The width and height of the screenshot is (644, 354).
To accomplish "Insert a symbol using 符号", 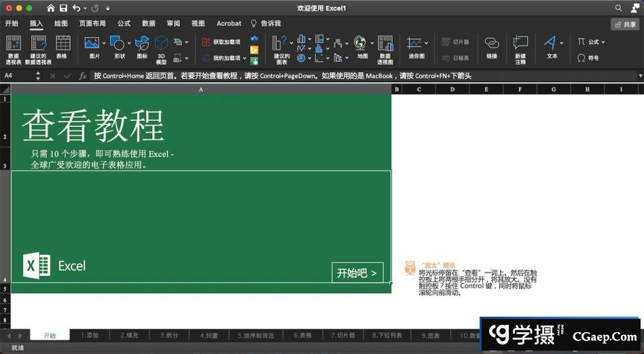I will pos(588,58).
